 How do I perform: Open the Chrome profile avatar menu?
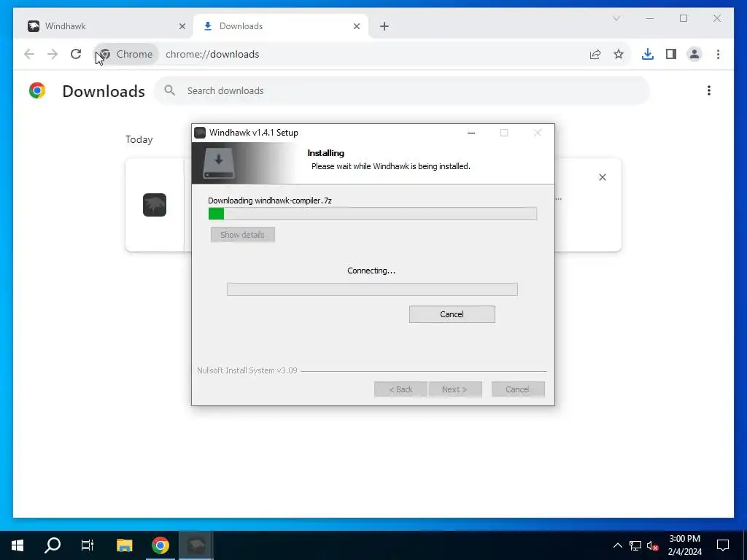tap(694, 54)
